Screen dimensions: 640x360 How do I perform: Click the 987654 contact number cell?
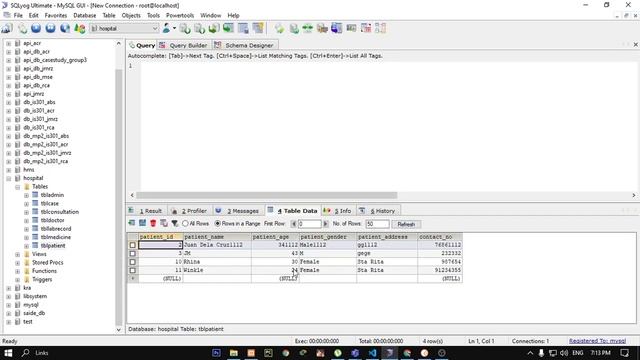(440, 262)
